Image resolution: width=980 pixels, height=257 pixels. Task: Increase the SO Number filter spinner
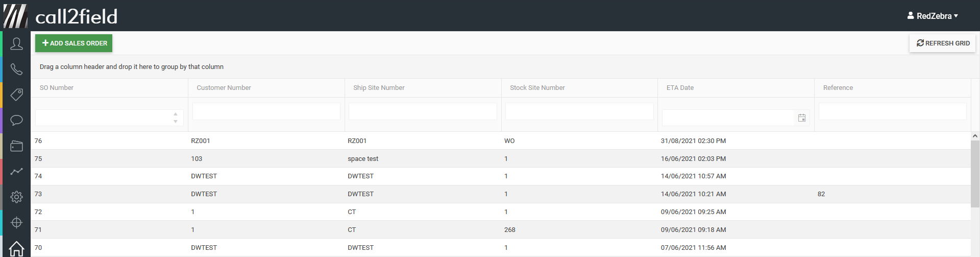176,114
